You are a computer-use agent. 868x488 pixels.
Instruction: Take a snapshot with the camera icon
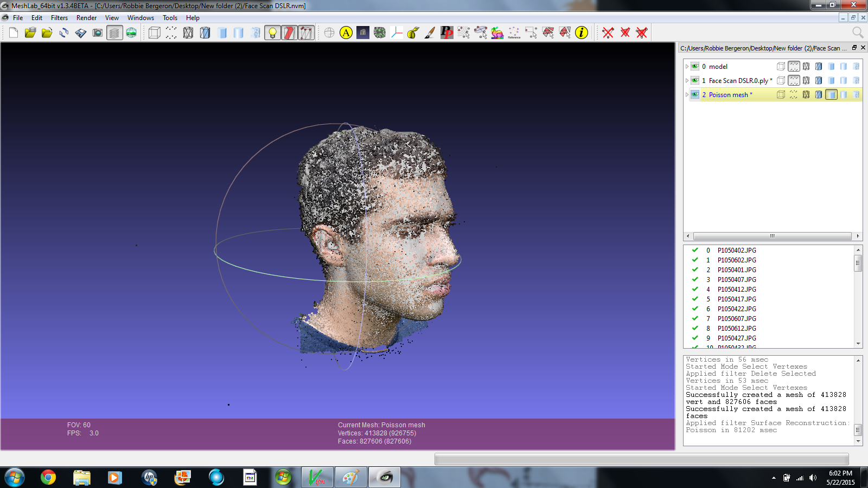98,33
